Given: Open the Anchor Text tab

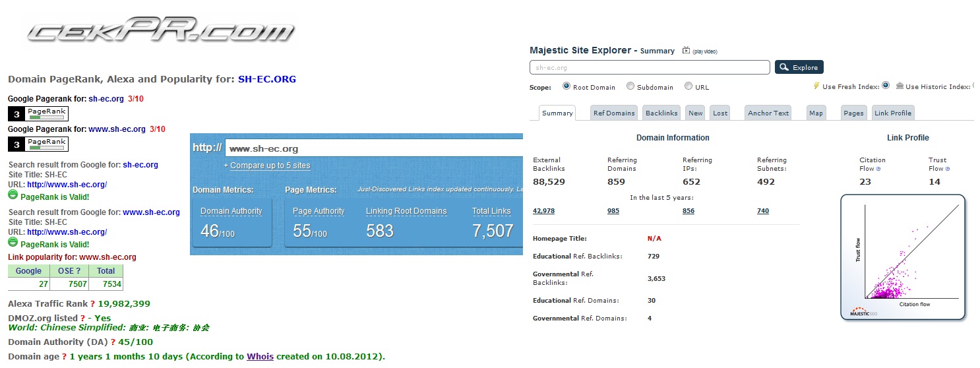Looking at the screenshot, I should pos(768,113).
